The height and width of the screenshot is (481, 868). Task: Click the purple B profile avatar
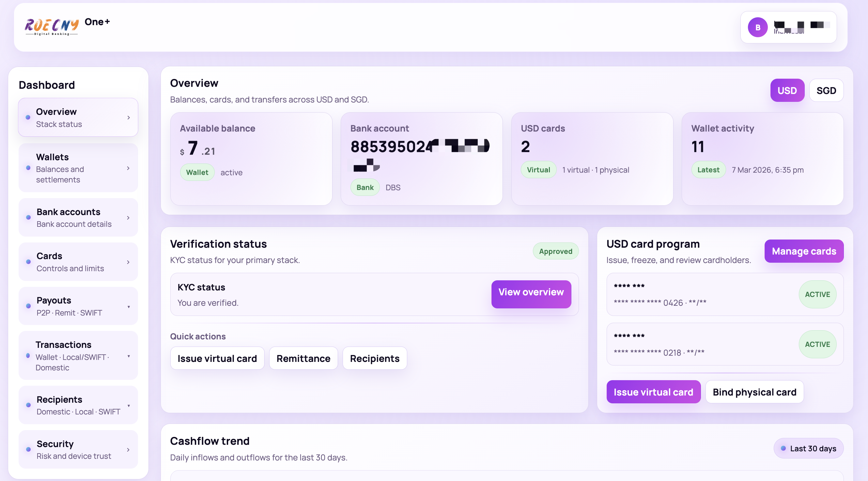pyautogui.click(x=757, y=27)
